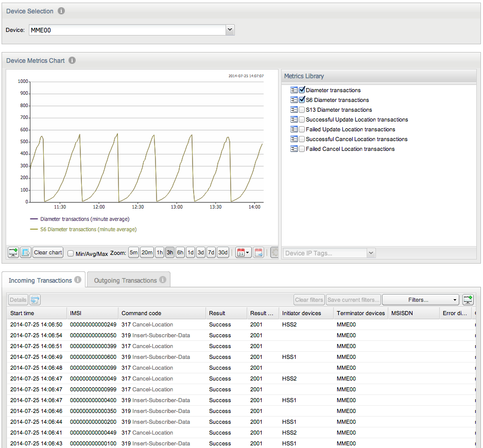Sort by the Terminator devices column header
Screen dimensions: 483x448
(x=361, y=313)
